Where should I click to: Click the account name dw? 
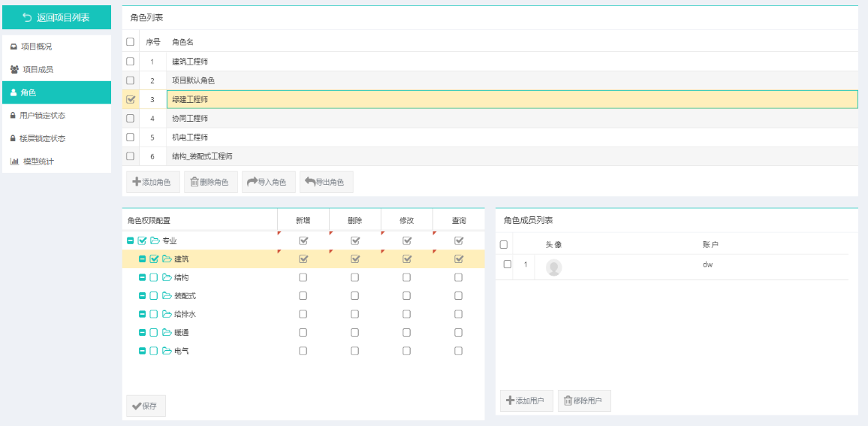tap(707, 264)
